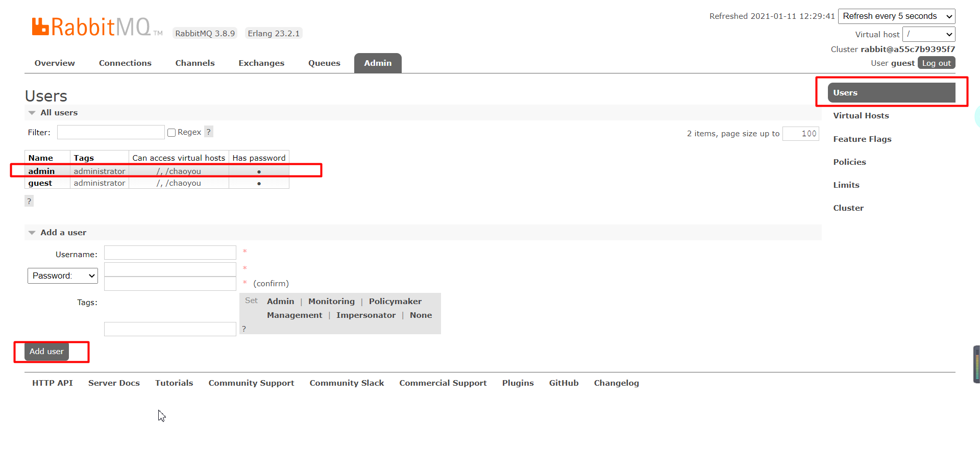Open the tags help question mark
Viewport: 980px width, 474px height.
coord(244,329)
